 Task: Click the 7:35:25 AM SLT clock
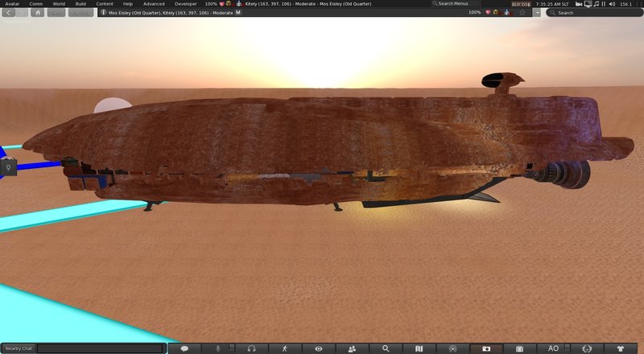pyautogui.click(x=552, y=4)
